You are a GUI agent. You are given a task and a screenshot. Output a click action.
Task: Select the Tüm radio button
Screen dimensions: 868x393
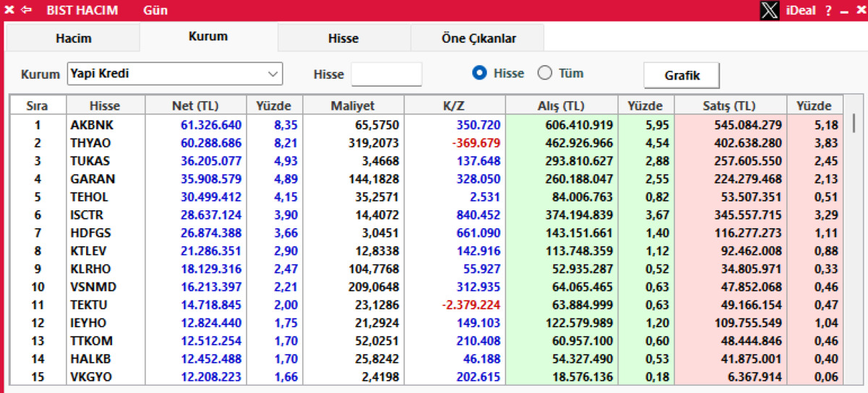(545, 73)
